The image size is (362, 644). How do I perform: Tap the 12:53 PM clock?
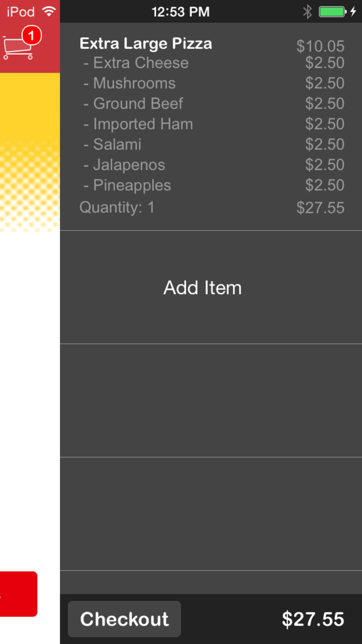[x=181, y=12]
